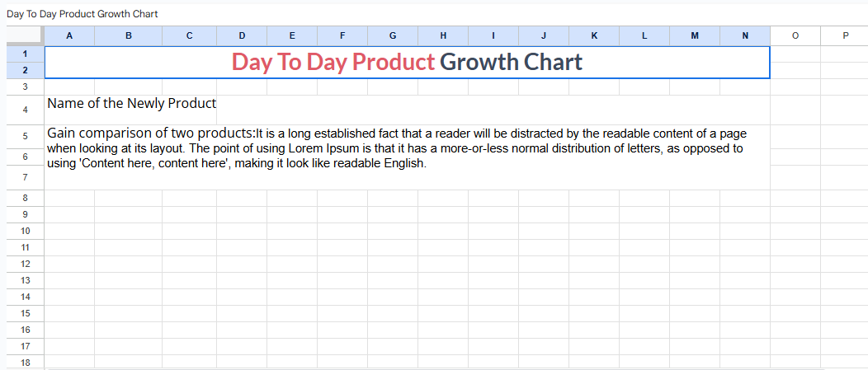Viewport: 868px width, 370px height.
Task: Click the merged title cell 'Day To Day Product Growth Chart'
Action: pos(407,62)
